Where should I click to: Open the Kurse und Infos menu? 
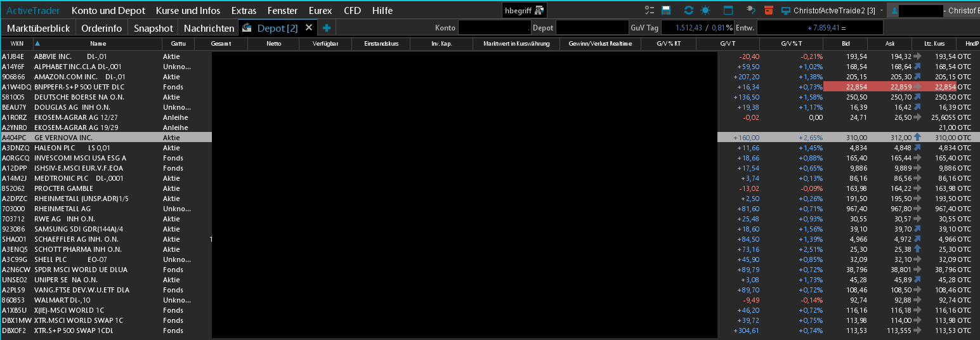(188, 11)
